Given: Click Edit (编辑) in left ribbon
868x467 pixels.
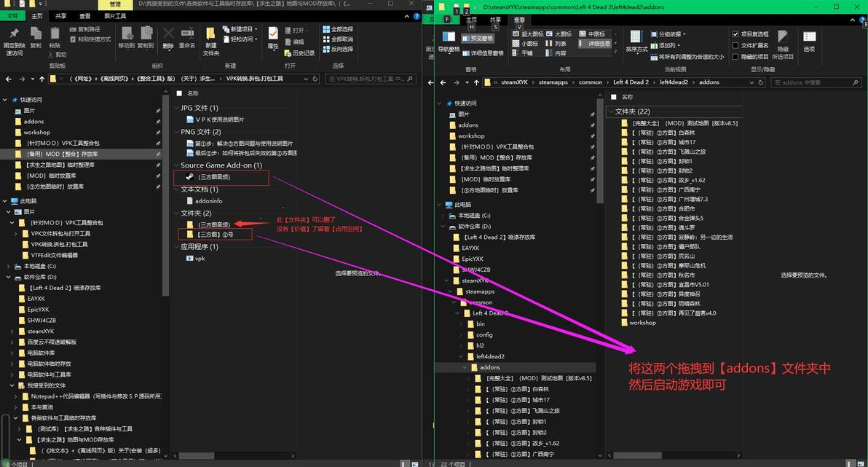Looking at the screenshot, I should tap(294, 42).
